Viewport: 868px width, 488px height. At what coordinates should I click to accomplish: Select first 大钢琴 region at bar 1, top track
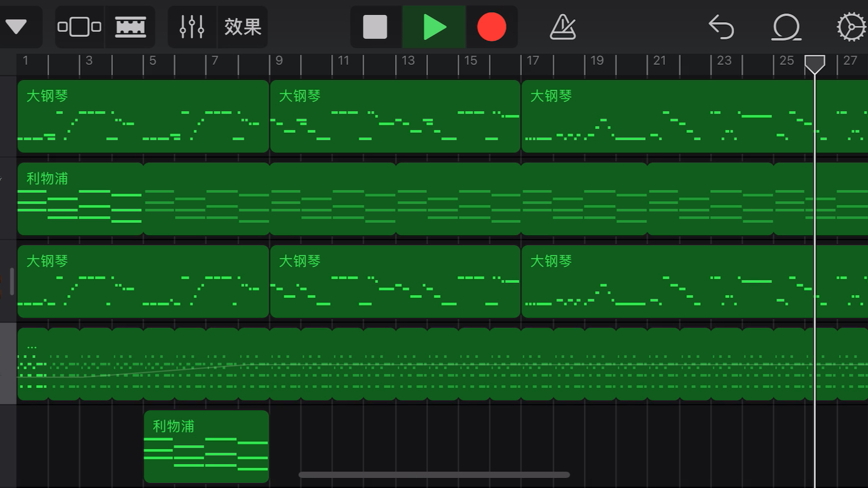coord(143,116)
